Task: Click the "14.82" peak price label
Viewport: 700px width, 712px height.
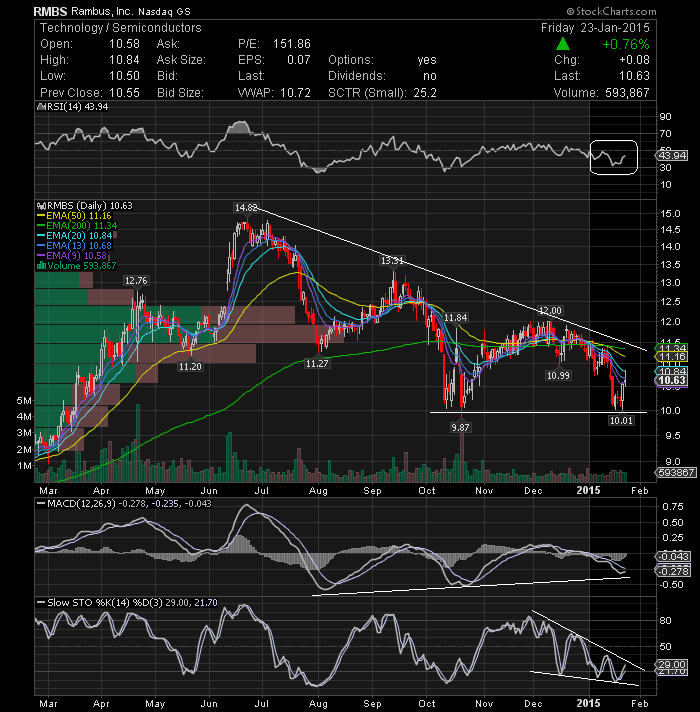Action: pos(246,208)
